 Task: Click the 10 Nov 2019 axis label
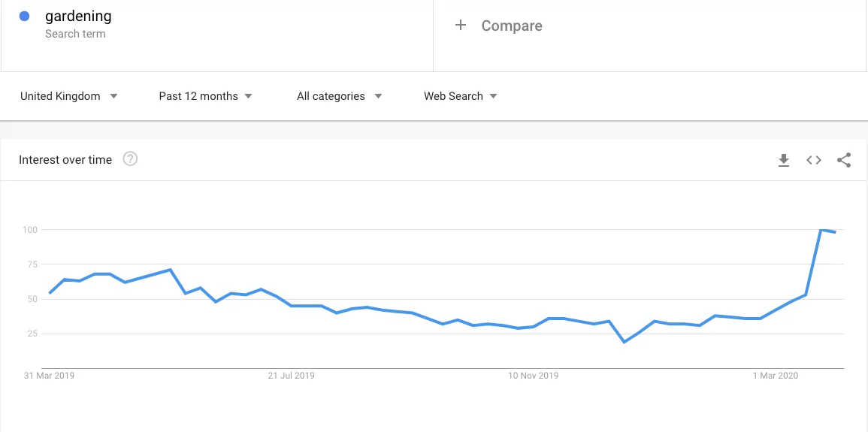534,376
